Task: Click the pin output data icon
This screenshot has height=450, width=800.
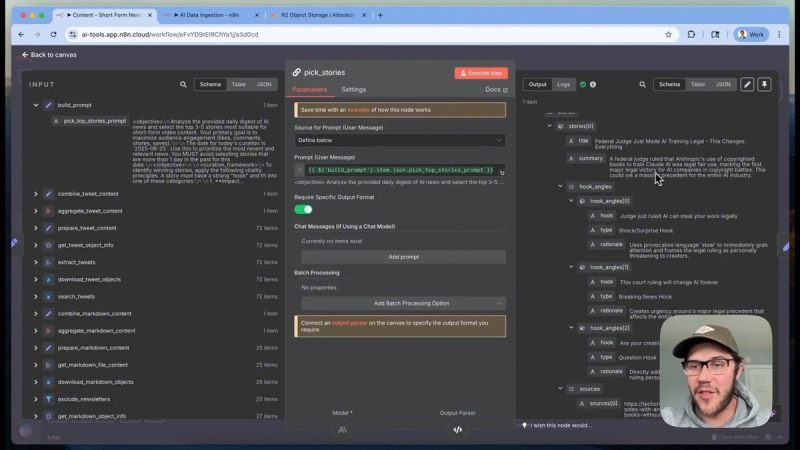Action: [764, 84]
